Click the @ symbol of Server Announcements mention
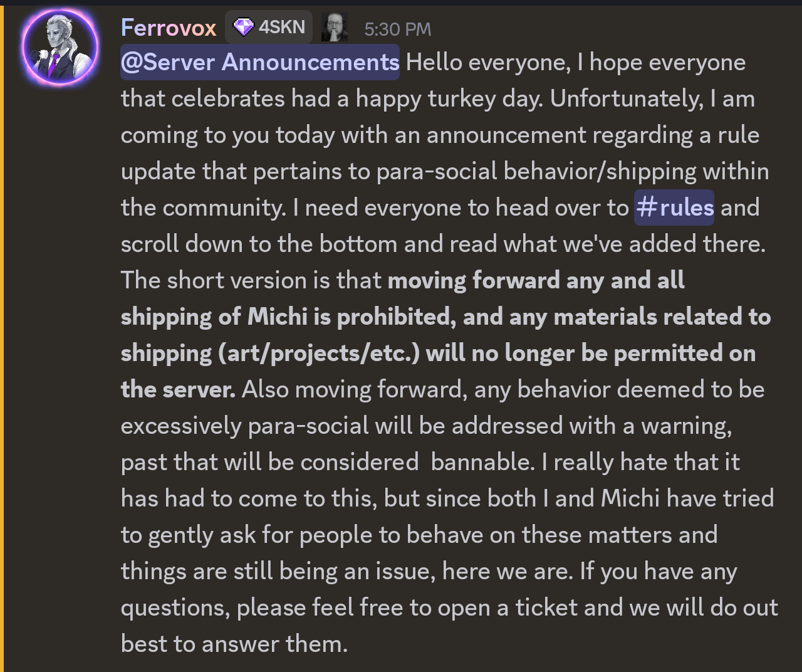This screenshot has height=672, width=802. pyautogui.click(x=131, y=63)
